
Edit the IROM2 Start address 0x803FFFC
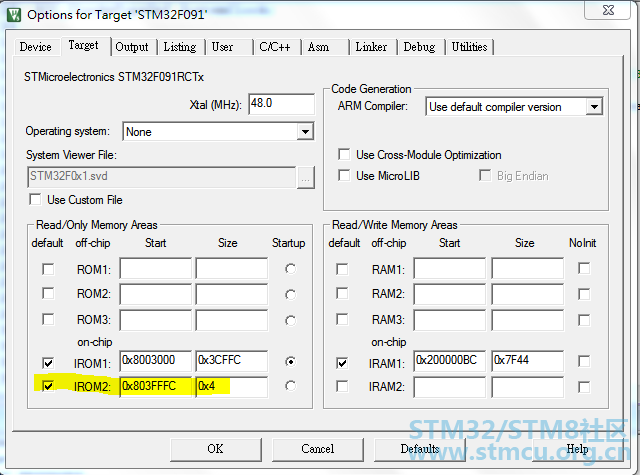coord(156,386)
